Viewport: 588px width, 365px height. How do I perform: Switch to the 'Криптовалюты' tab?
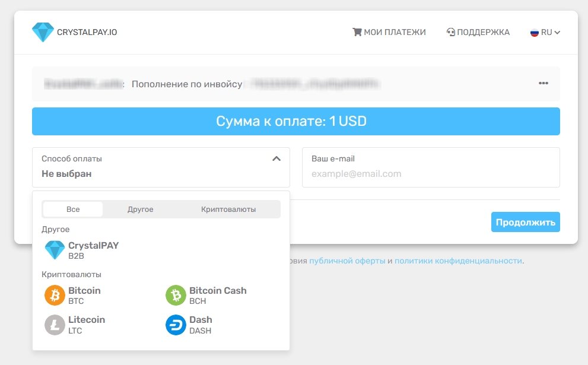228,210
